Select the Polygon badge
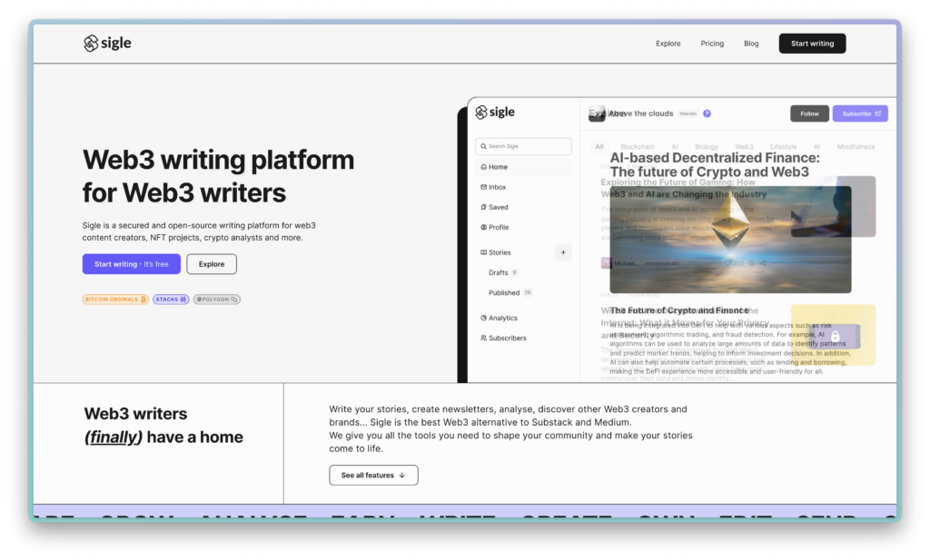The height and width of the screenshot is (560, 930). click(x=216, y=300)
